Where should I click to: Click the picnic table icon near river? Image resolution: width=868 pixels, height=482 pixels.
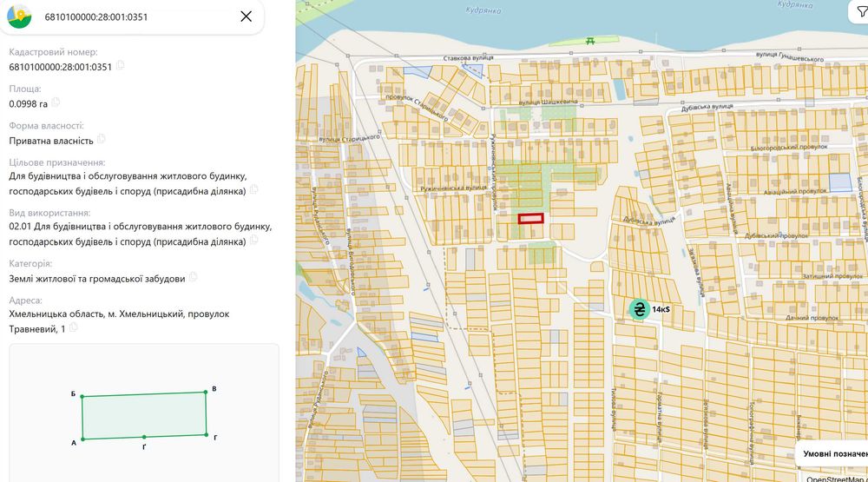click(x=590, y=41)
